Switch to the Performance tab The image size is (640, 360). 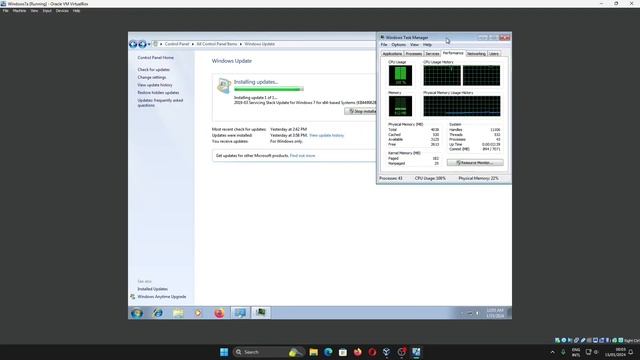click(453, 53)
